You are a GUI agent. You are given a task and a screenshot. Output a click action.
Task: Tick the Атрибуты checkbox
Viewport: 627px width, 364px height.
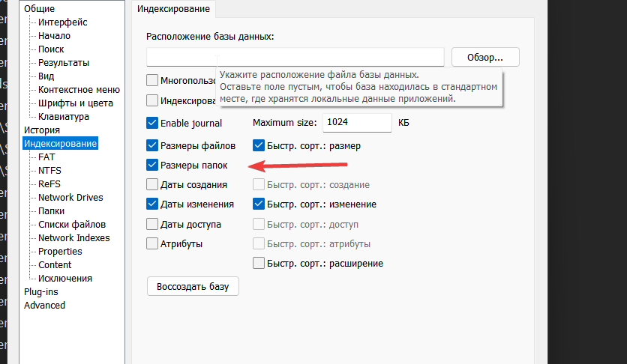(152, 243)
